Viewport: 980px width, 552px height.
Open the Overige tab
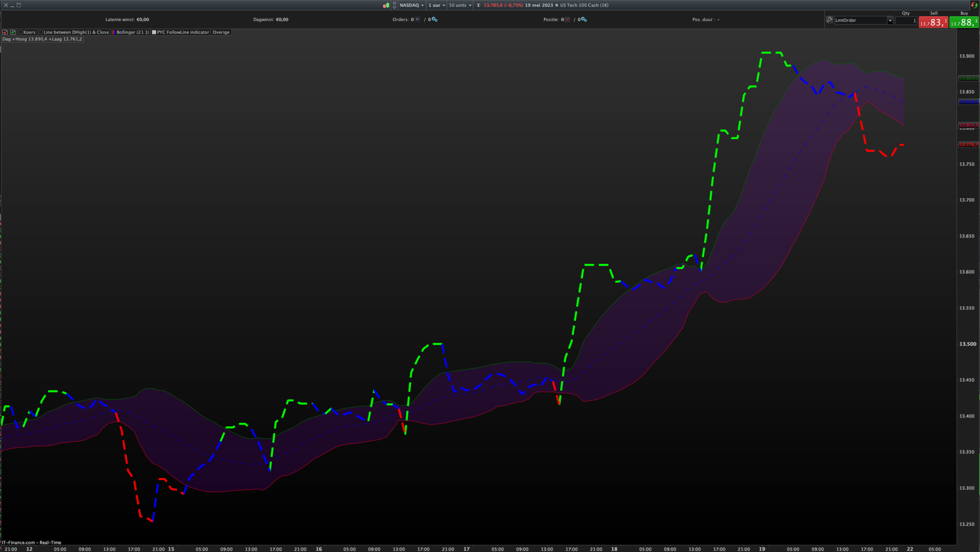221,32
